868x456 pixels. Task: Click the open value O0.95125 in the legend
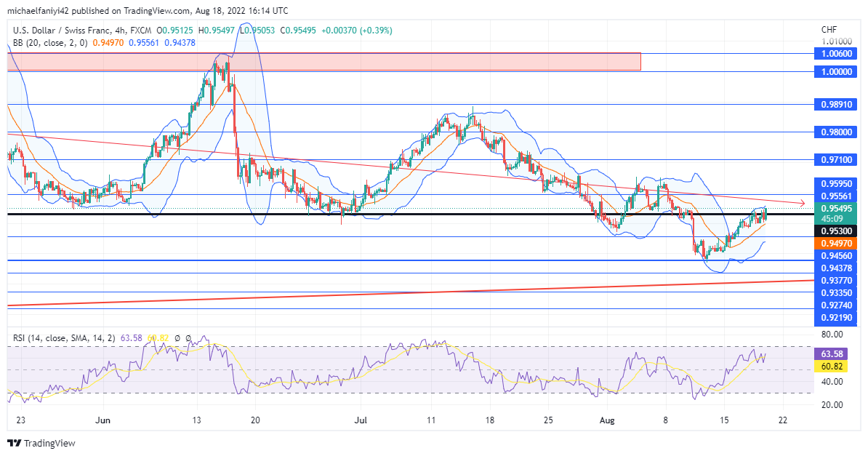pyautogui.click(x=175, y=31)
